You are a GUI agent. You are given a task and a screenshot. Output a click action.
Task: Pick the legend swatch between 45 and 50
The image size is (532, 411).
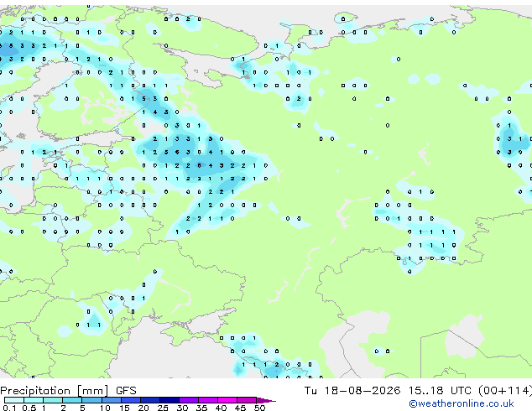pos(247,400)
